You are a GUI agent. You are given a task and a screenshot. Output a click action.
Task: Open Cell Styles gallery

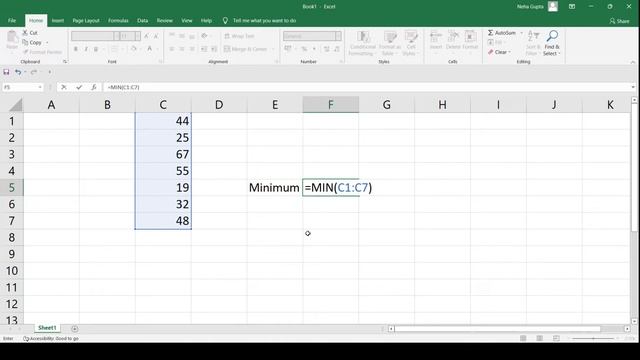click(411, 43)
